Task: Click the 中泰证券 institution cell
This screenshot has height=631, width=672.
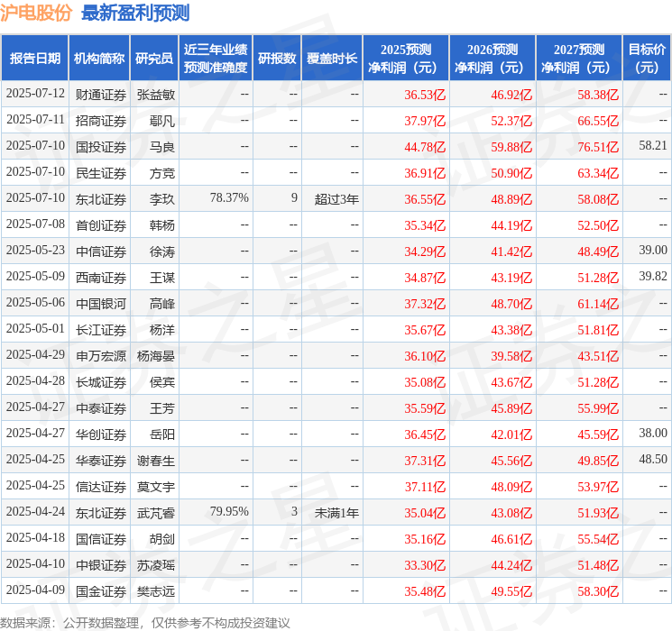Action: pyautogui.click(x=101, y=408)
